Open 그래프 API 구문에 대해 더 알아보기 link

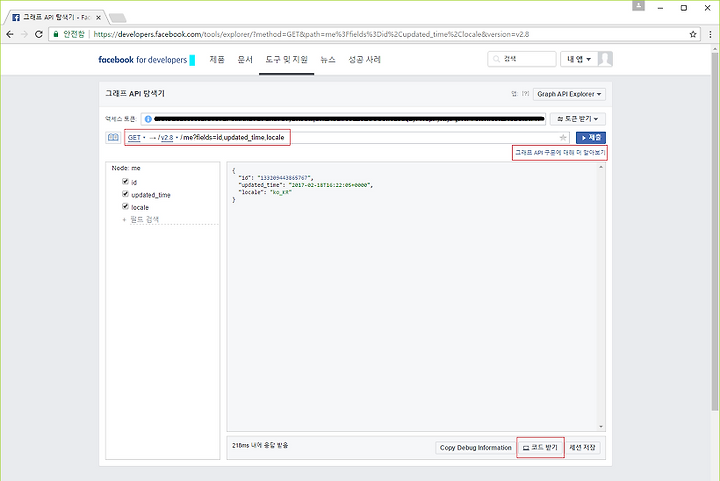point(560,152)
